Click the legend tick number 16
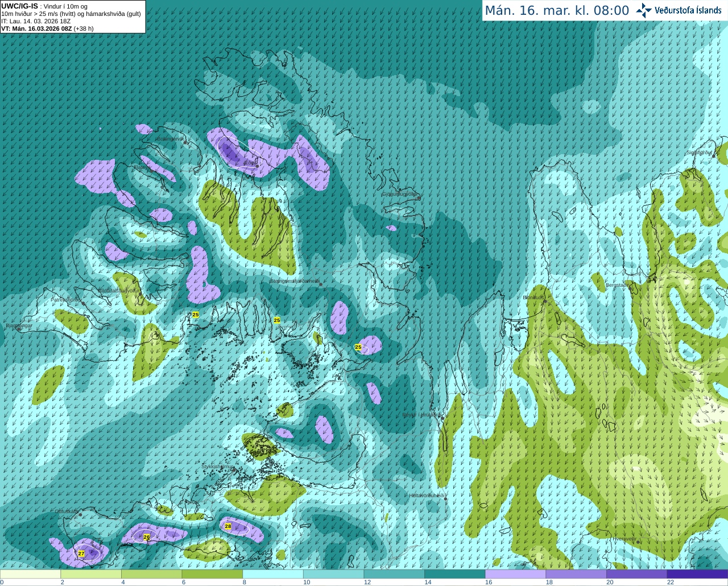Screen dimensions: 728x586 pyautogui.click(x=489, y=582)
